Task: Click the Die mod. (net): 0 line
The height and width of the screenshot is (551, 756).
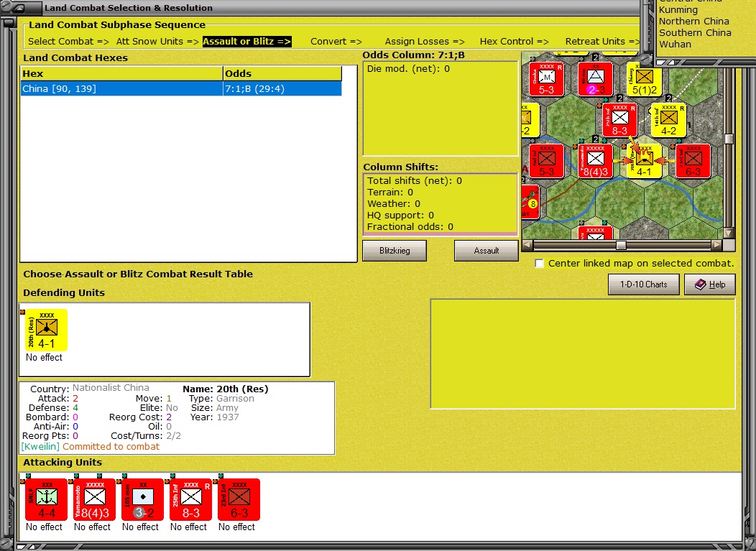Action: click(x=408, y=69)
